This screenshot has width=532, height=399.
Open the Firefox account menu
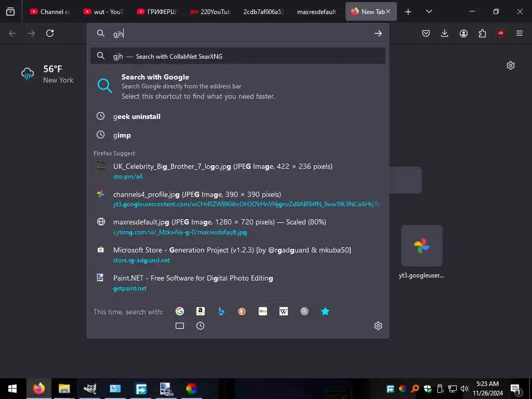tap(463, 33)
